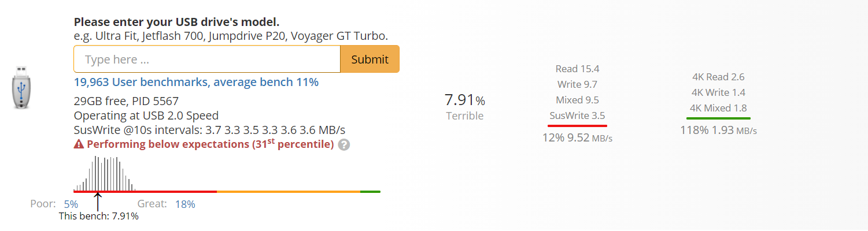Click the Poor 5% value link
This screenshot has width=868, height=231.
pyautogui.click(x=71, y=204)
